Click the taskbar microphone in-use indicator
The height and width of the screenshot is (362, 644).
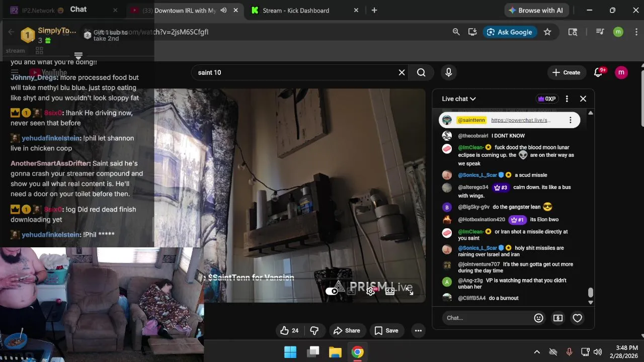click(569, 352)
